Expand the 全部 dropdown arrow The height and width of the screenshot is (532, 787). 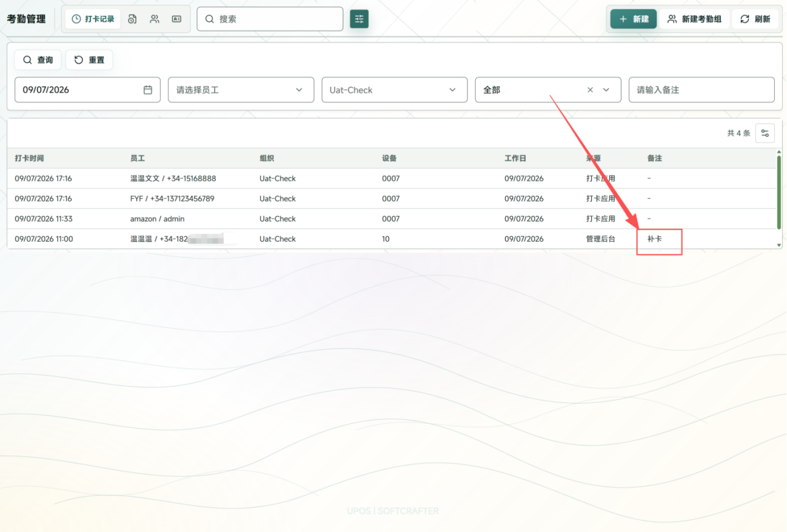pos(606,90)
